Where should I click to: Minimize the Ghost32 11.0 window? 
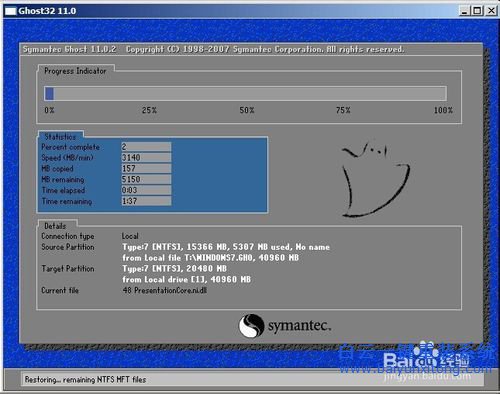pos(464,11)
